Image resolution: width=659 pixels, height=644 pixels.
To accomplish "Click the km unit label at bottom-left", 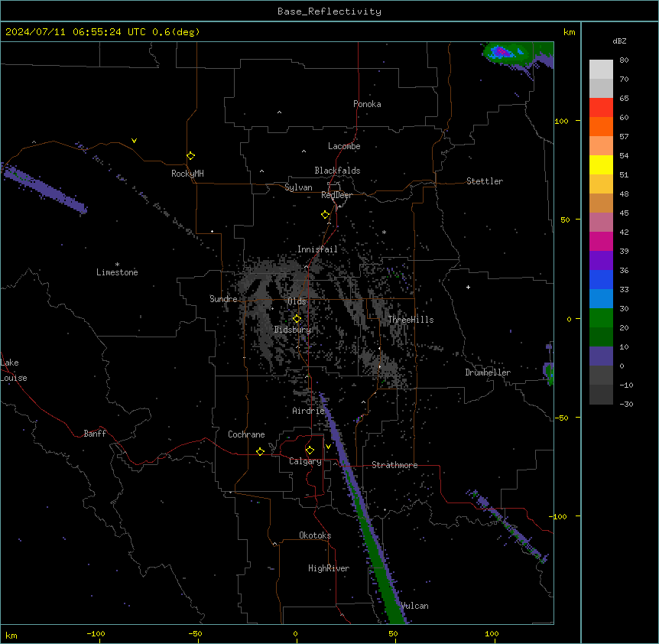I will (11, 636).
